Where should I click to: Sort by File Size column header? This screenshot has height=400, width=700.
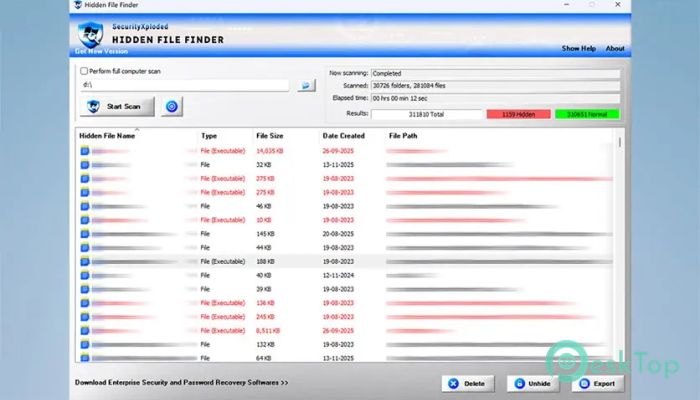click(x=270, y=136)
